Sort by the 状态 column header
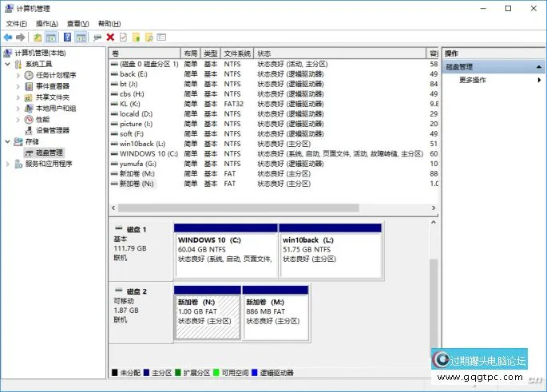Viewport: 547px width, 392px height. pyautogui.click(x=340, y=53)
